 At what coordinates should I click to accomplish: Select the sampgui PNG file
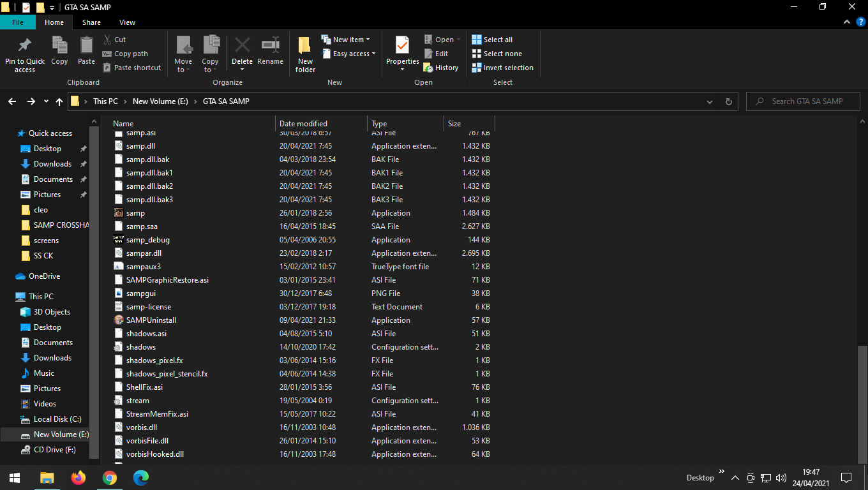[302, 293]
